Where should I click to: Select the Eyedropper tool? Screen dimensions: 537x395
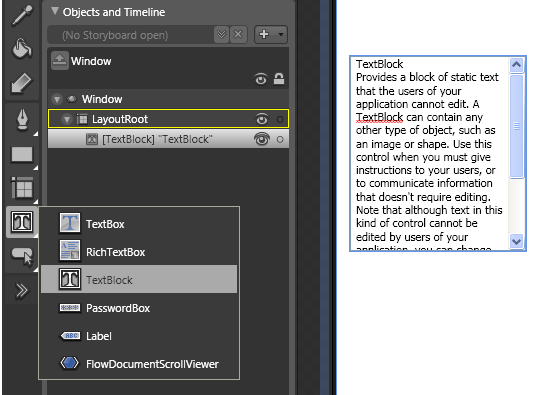pyautogui.click(x=22, y=15)
